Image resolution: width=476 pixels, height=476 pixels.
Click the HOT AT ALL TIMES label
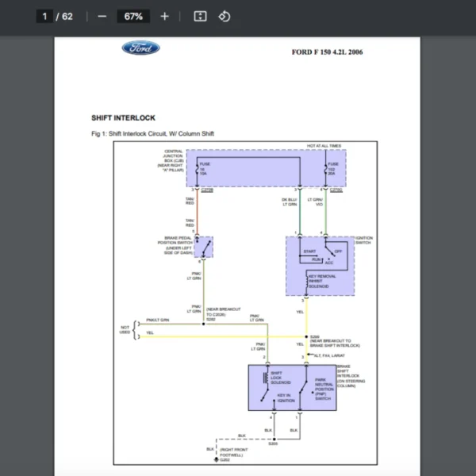tap(324, 146)
